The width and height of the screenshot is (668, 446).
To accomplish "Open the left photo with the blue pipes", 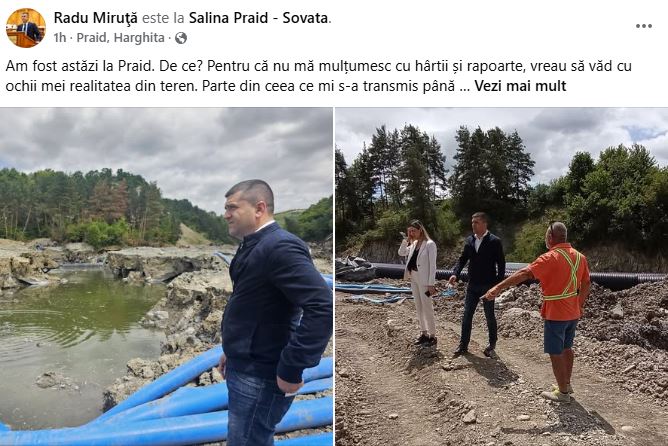I will 166,276.
